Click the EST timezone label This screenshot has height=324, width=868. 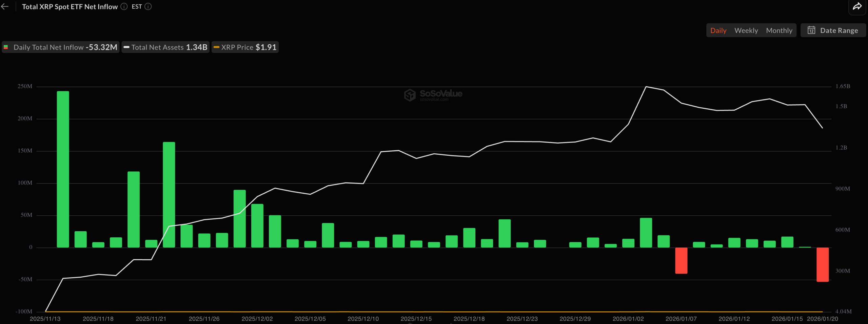pos(137,6)
